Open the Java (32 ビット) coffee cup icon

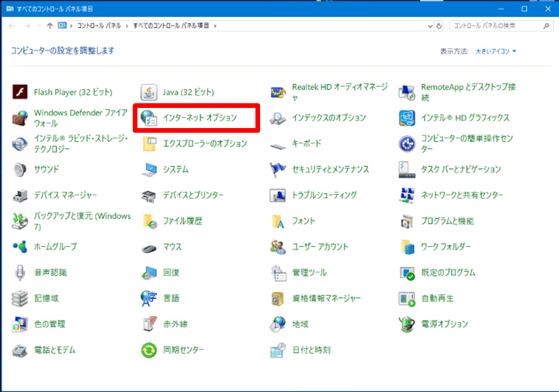(x=148, y=92)
